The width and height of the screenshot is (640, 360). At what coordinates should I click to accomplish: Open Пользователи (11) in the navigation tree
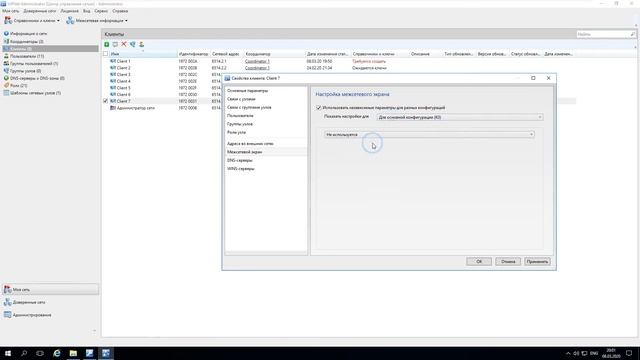(27, 56)
